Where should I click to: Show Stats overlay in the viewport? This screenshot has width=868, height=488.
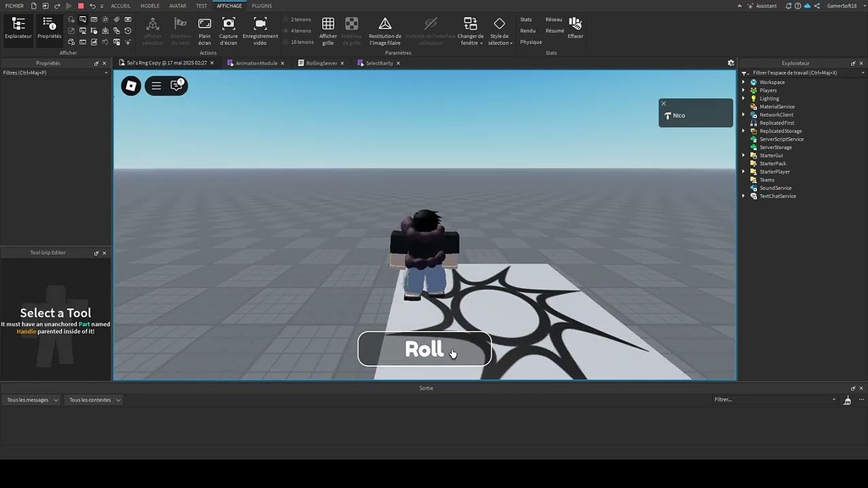[526, 19]
